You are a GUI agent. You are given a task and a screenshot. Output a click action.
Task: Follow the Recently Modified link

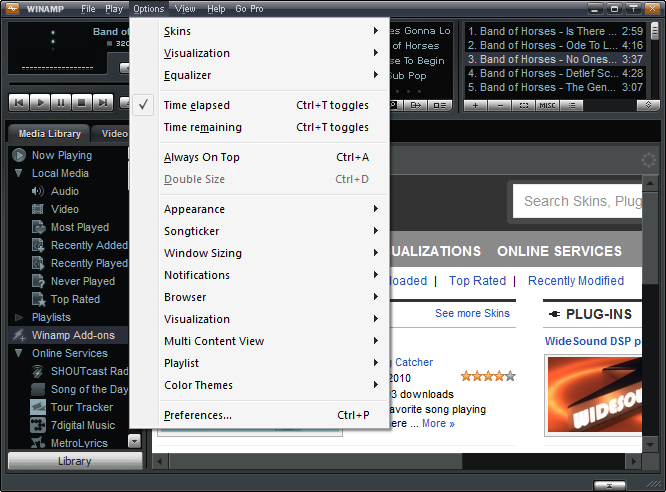[576, 281]
